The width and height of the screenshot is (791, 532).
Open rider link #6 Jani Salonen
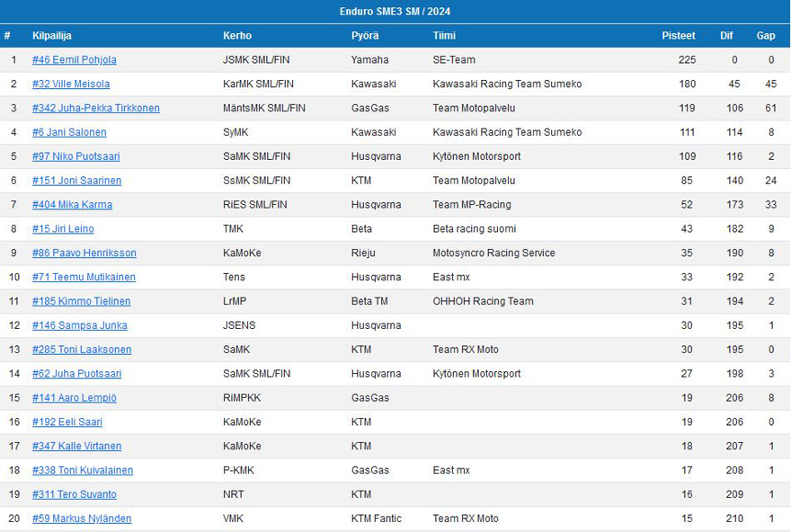click(x=69, y=132)
